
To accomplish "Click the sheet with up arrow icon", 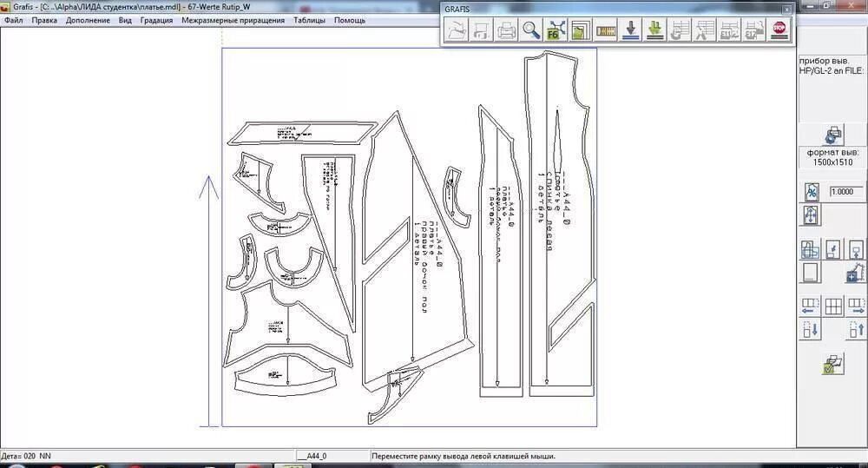I will (857, 250).
